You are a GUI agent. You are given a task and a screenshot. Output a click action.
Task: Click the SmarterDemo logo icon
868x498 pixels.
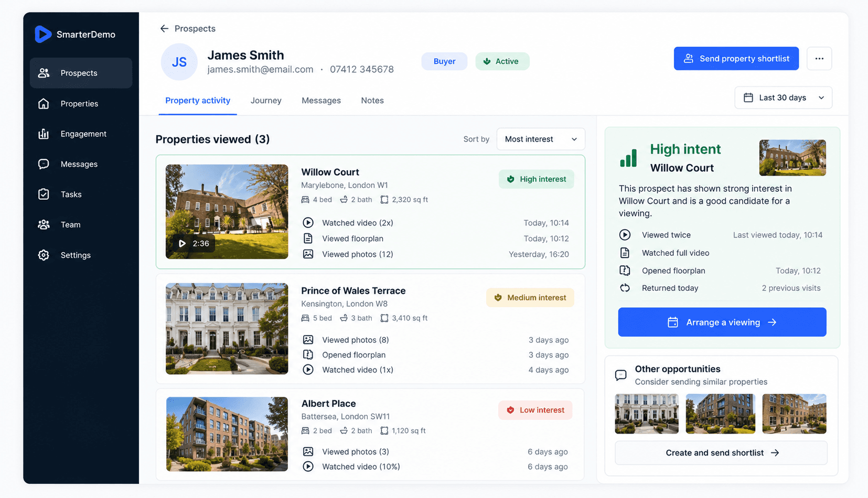coord(43,34)
